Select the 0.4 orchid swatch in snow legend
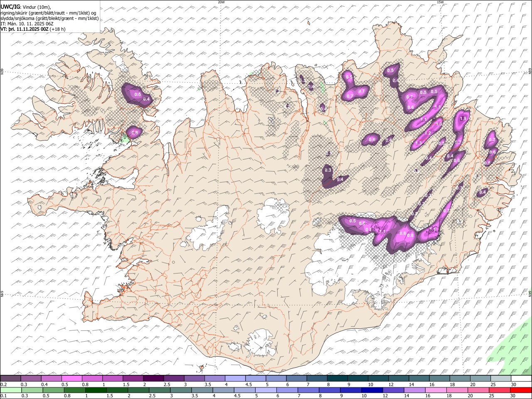 52,378
